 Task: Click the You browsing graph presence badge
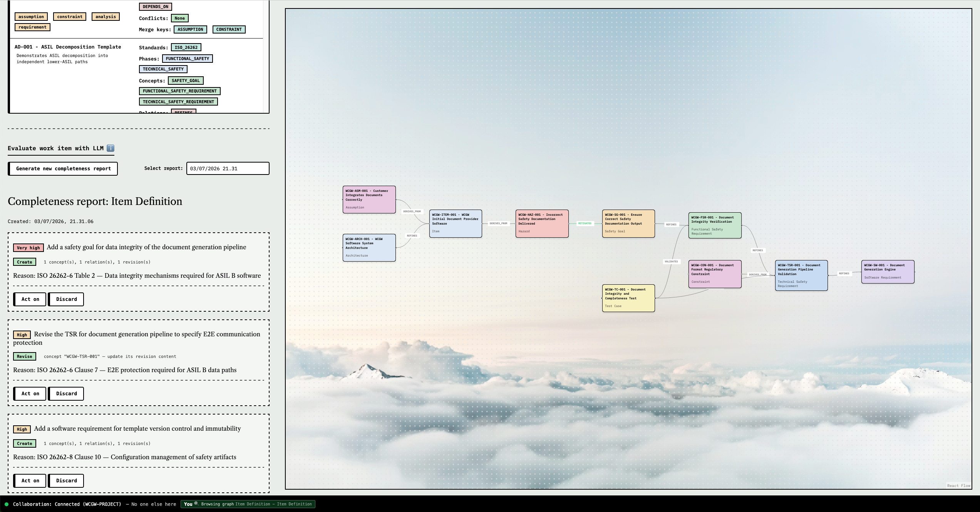point(248,504)
